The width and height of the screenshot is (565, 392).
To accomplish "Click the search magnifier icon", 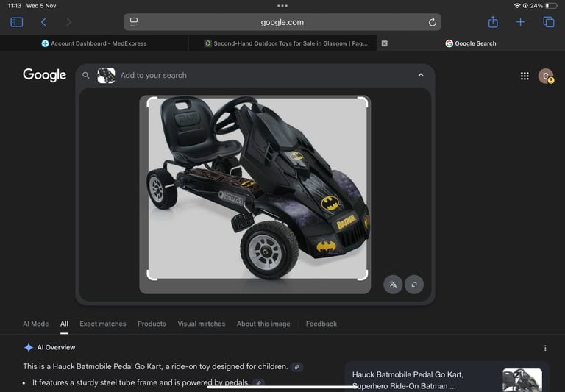I will click(x=86, y=75).
